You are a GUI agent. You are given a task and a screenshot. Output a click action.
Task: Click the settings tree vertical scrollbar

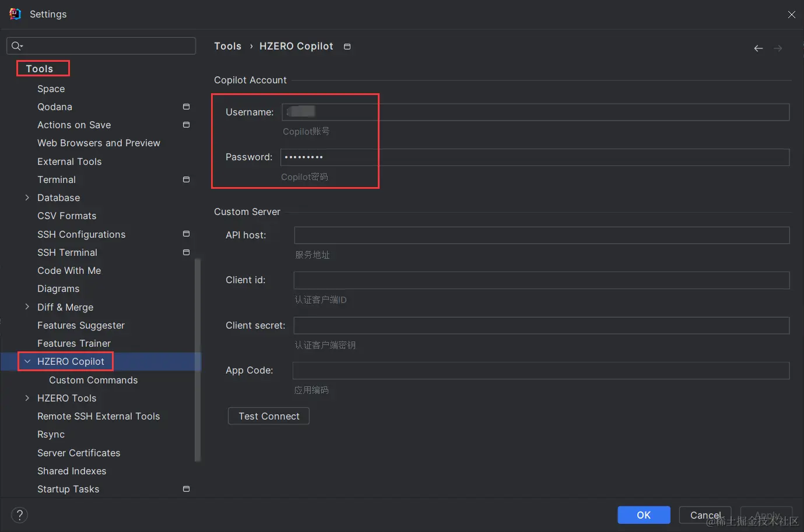click(x=198, y=360)
